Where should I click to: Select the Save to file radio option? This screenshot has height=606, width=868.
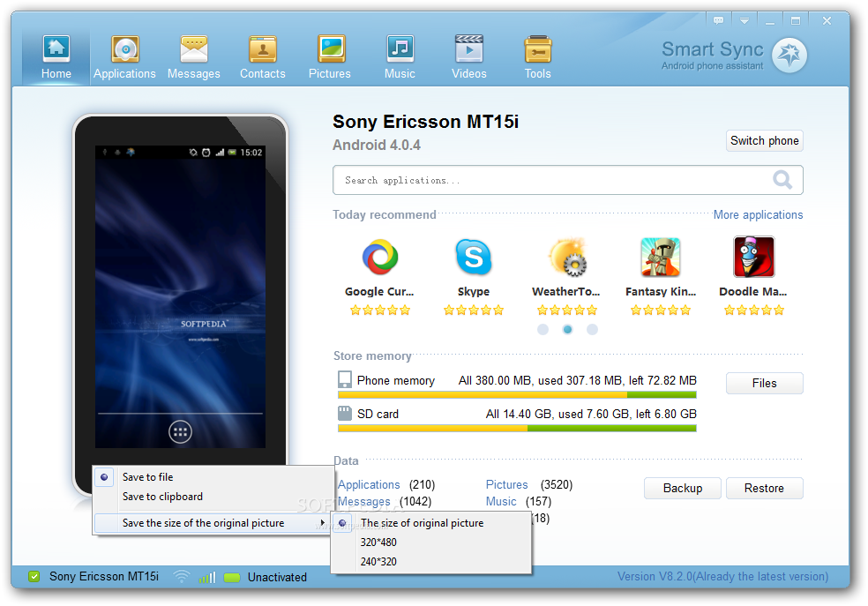point(213,477)
